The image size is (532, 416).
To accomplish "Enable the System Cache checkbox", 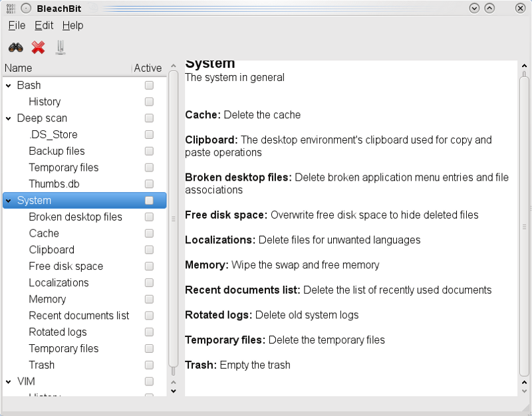I will pyautogui.click(x=149, y=233).
